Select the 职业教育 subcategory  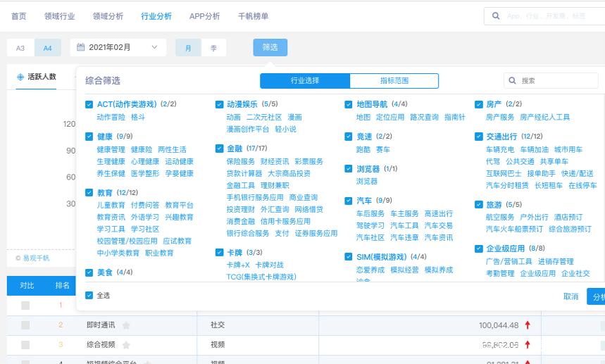pyautogui.click(x=159, y=253)
